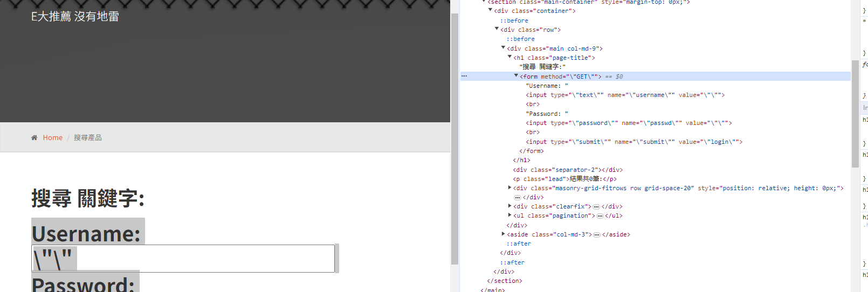Select the first ::before pseudo-element line
This screenshot has height=292, width=868.
click(x=514, y=21)
